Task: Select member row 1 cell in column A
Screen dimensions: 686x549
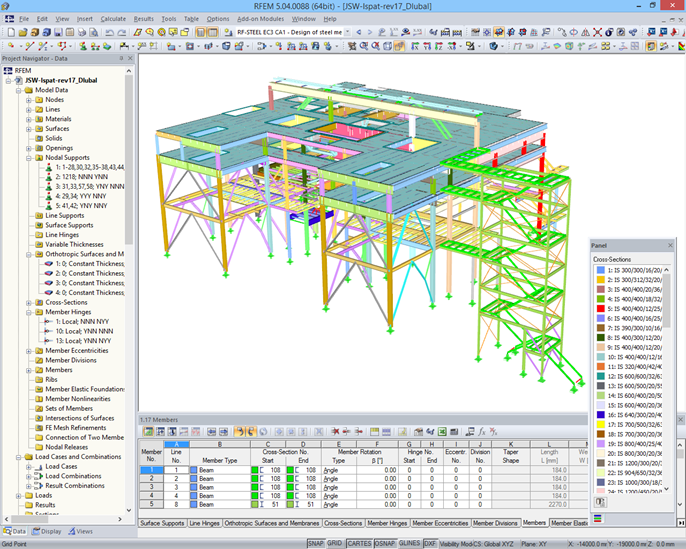Action: pos(176,470)
